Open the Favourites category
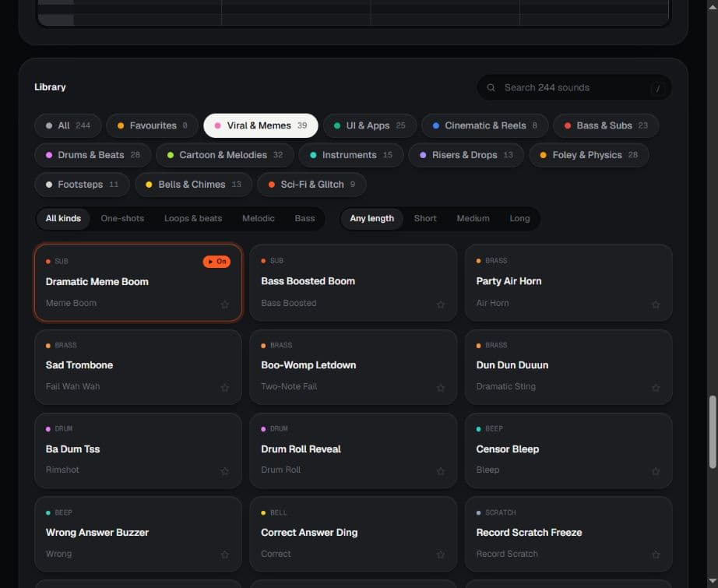The height and width of the screenshot is (588, 718). pyautogui.click(x=153, y=125)
